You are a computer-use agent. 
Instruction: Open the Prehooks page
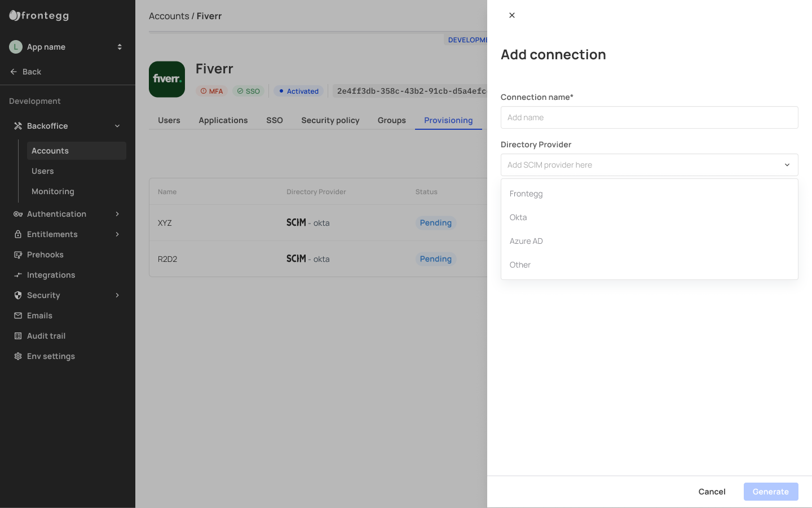pyautogui.click(x=45, y=255)
